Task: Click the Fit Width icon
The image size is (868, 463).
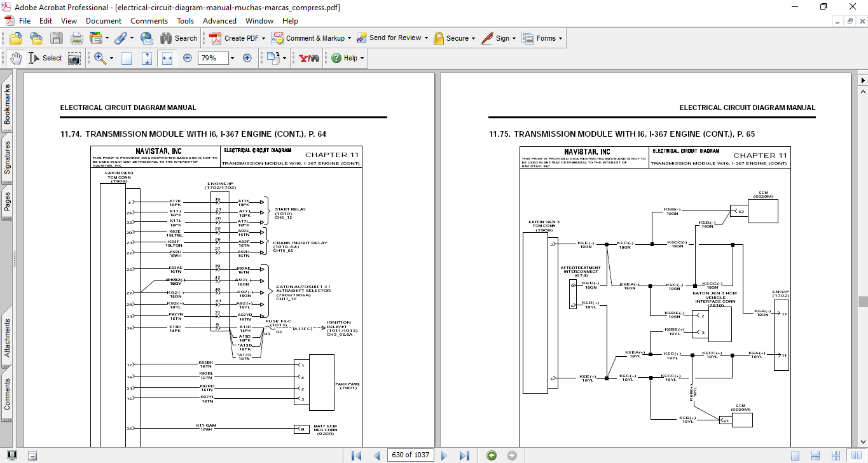Action: pyautogui.click(x=167, y=58)
